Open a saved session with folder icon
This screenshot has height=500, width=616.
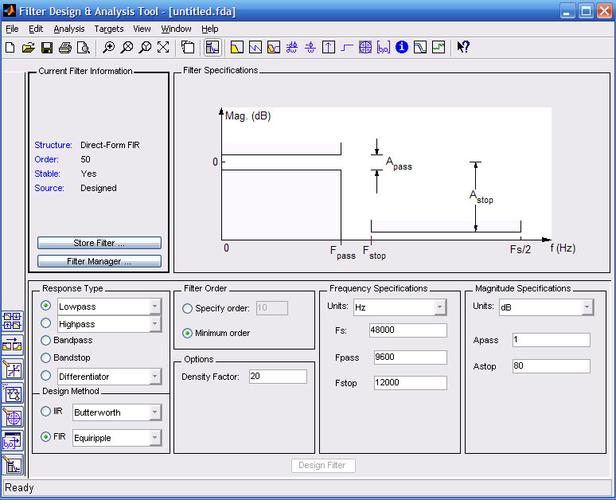pos(28,48)
